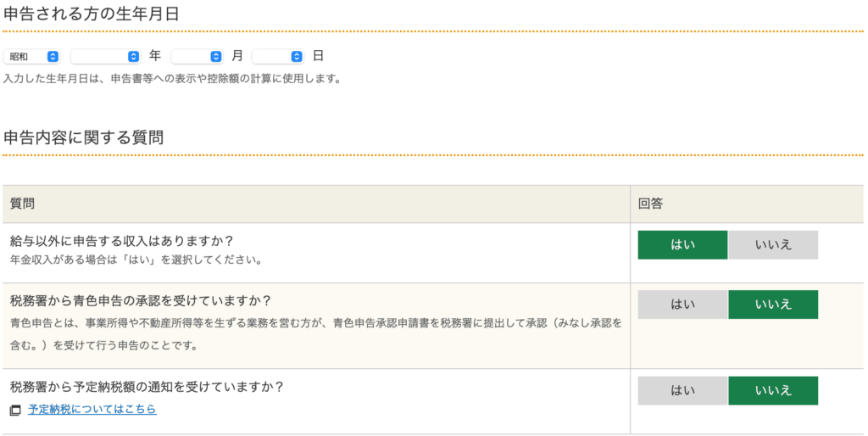Click the 申告内容に関する質問 heading
This screenshot has height=436, width=868.
[83, 137]
